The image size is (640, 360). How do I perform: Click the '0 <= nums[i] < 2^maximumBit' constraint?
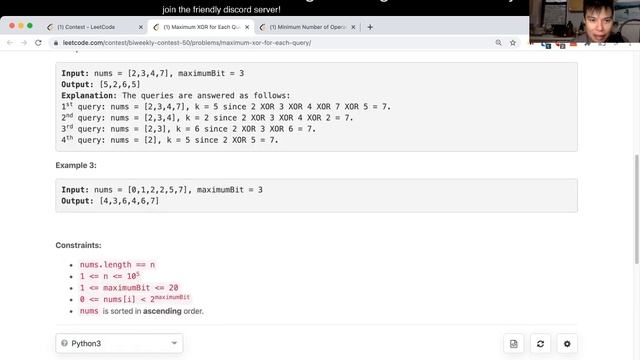pos(135,299)
